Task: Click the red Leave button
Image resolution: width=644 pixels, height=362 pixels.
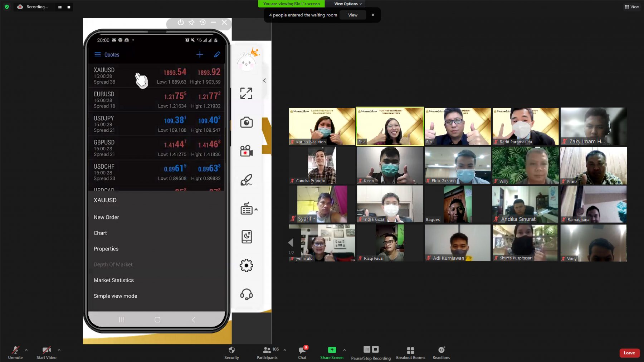Action: click(x=629, y=353)
